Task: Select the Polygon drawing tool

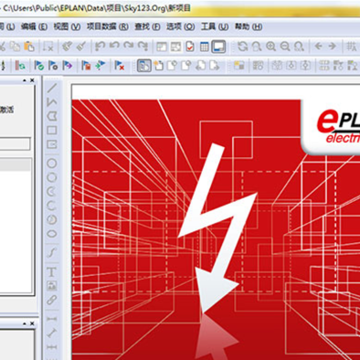Action: coord(52,117)
